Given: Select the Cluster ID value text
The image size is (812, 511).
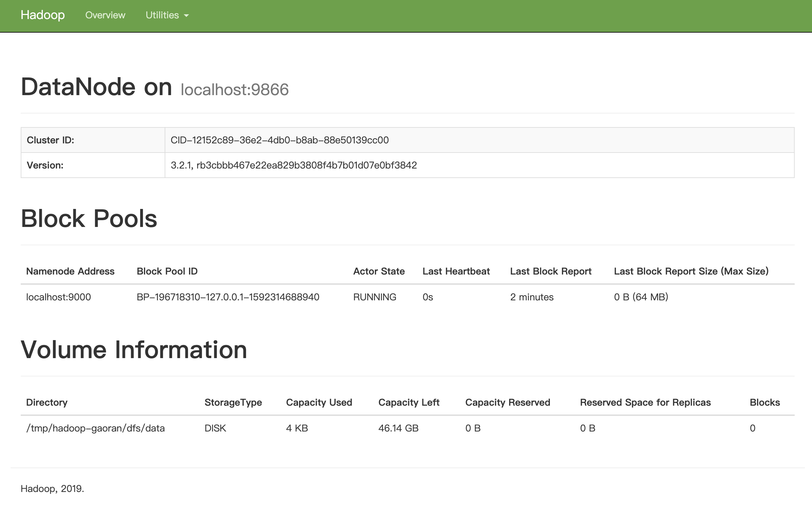Looking at the screenshot, I should click(279, 140).
